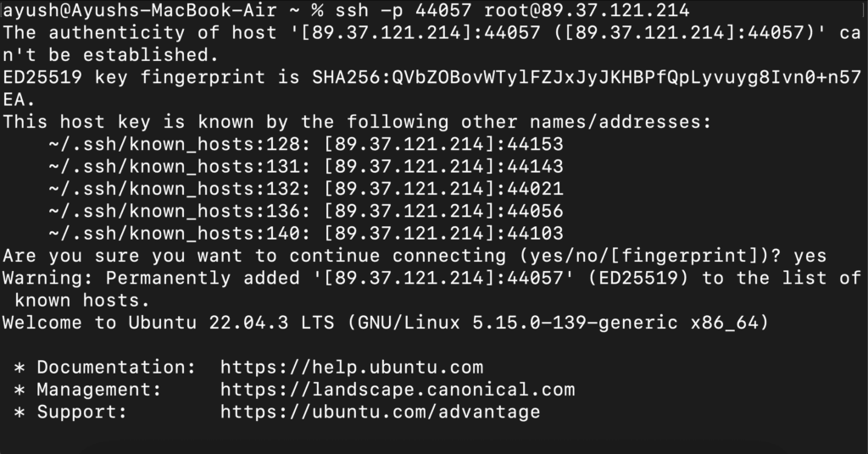Open the ubuntu.com/advantage support link
This screenshot has width=868, height=454.
point(380,412)
